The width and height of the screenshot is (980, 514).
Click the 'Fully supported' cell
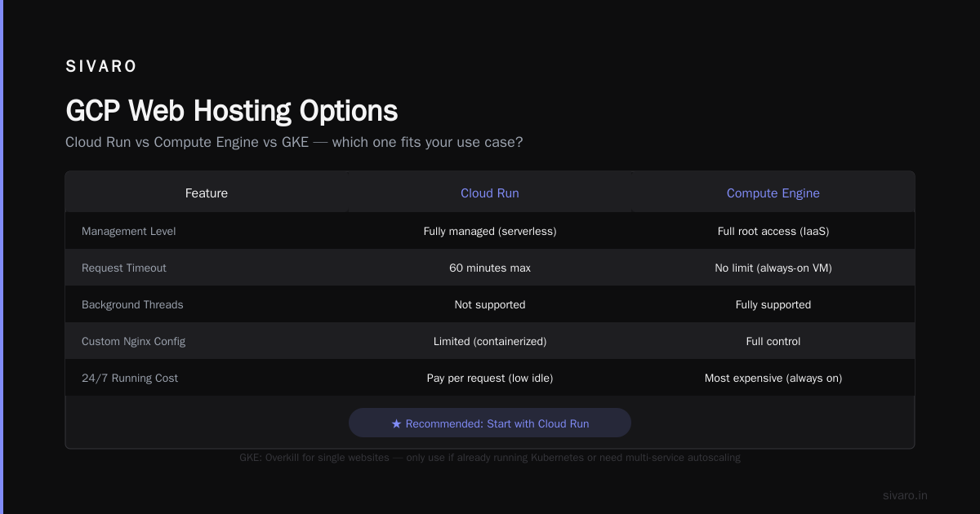(x=773, y=304)
